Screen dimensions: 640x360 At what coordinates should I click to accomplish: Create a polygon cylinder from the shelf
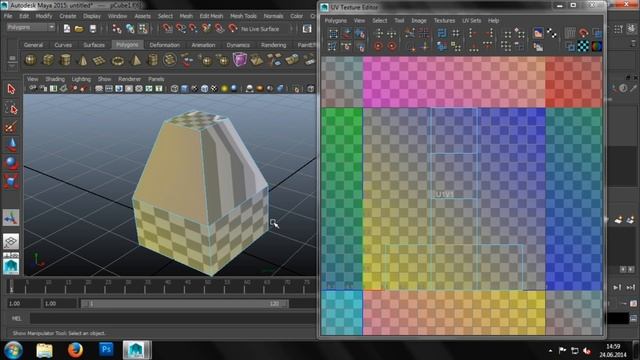pos(65,60)
